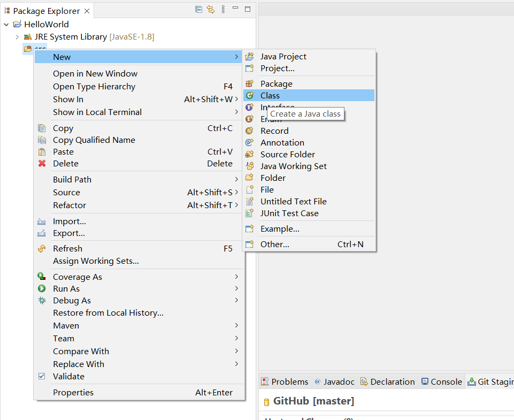This screenshot has width=514, height=420.
Task: Click GitHub [master] repository label
Action: (x=313, y=401)
